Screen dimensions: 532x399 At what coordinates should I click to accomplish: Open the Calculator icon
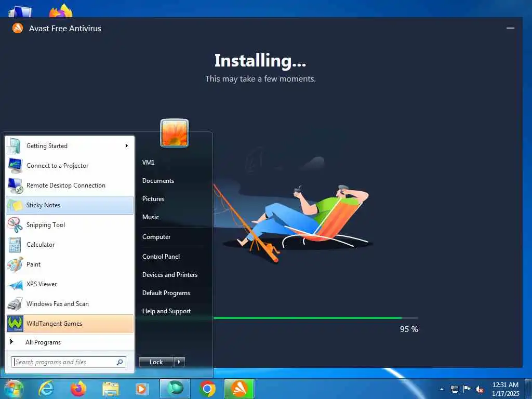pos(15,245)
